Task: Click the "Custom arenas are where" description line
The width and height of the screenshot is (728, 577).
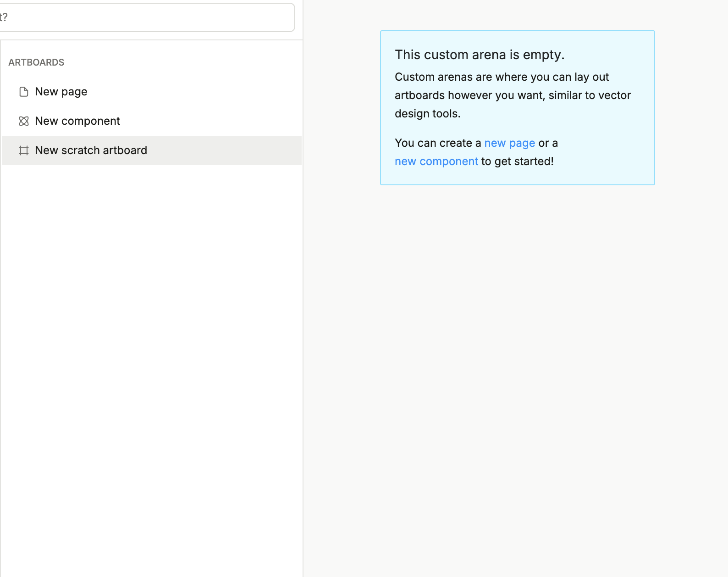Action: (502, 77)
